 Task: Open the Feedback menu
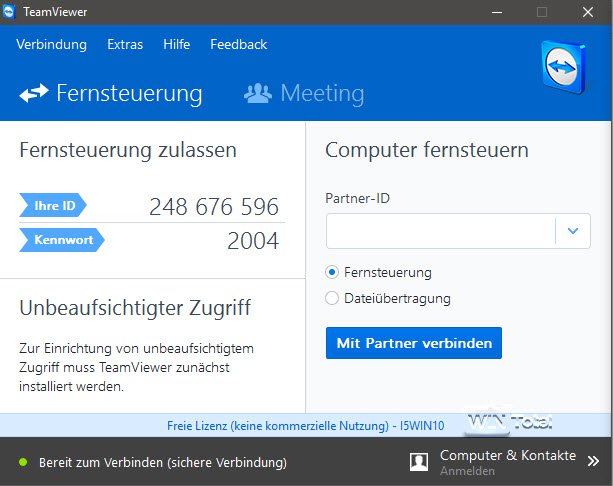point(238,44)
